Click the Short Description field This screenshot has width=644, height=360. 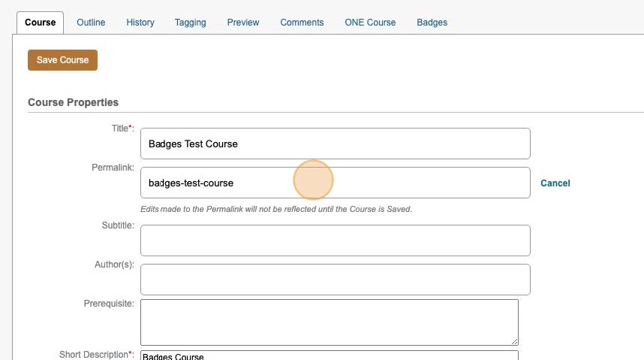click(330, 355)
